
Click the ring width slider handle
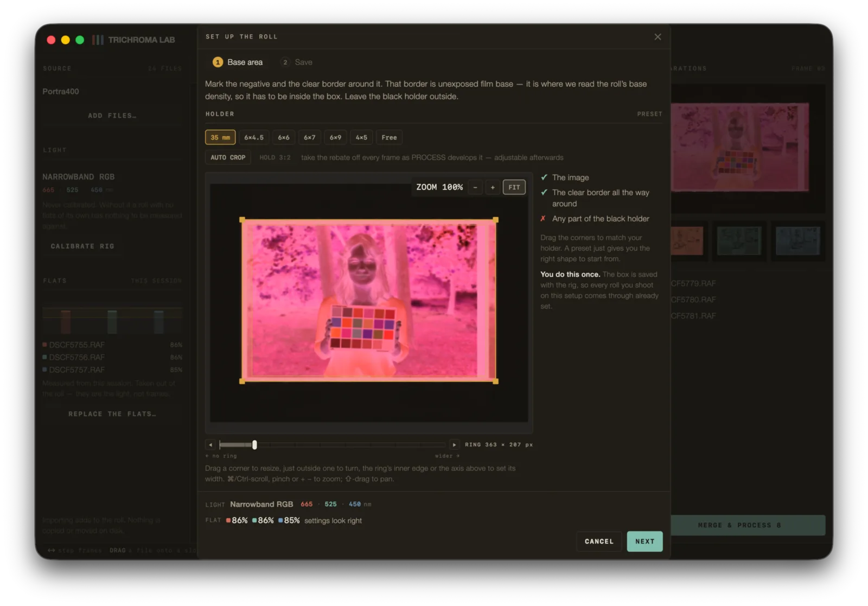click(x=254, y=445)
